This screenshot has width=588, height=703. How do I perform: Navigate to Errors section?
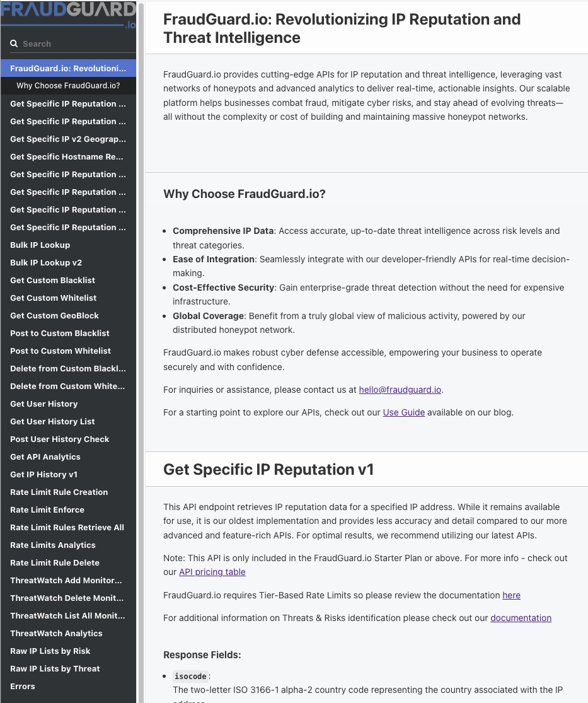[x=23, y=686]
